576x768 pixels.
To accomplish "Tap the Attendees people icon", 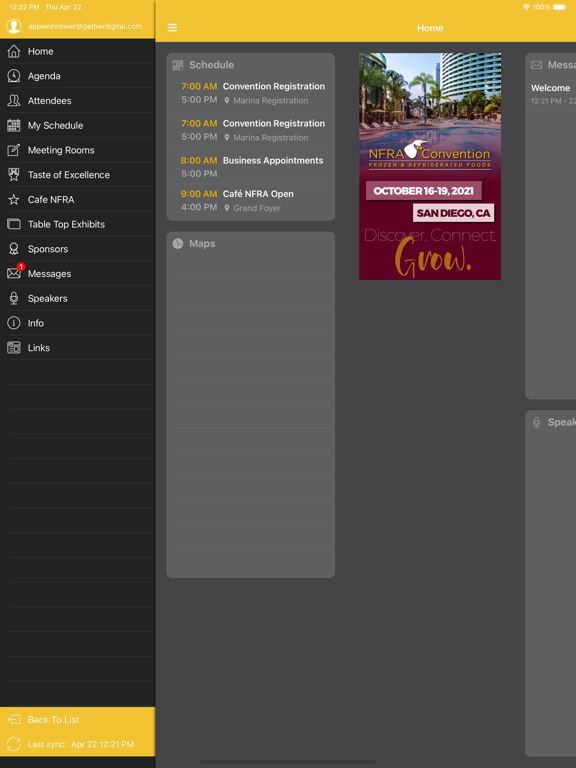I will [14, 100].
